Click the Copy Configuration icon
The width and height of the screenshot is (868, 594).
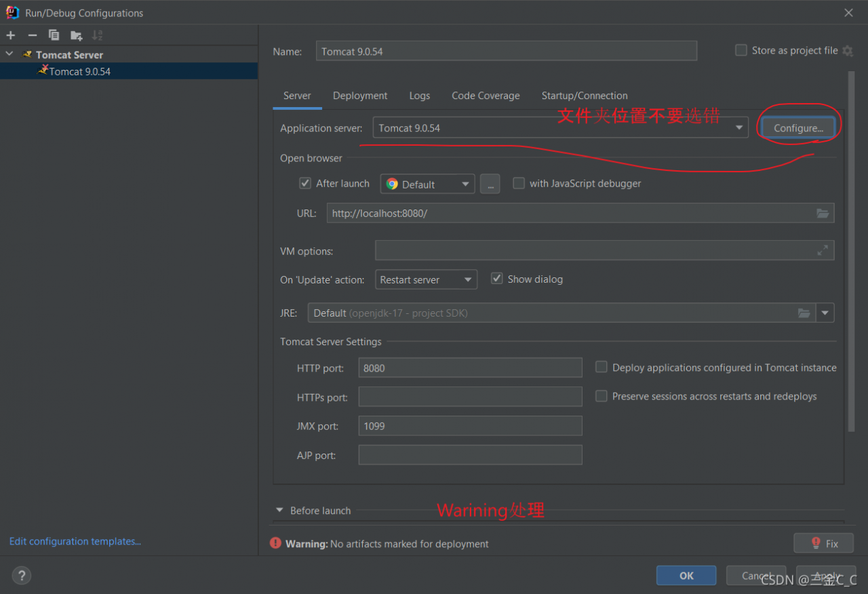(54, 35)
